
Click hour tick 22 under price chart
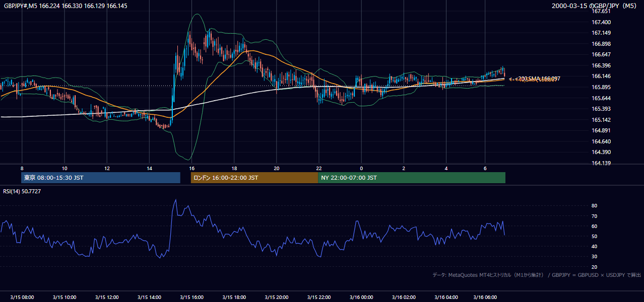[x=318, y=168]
